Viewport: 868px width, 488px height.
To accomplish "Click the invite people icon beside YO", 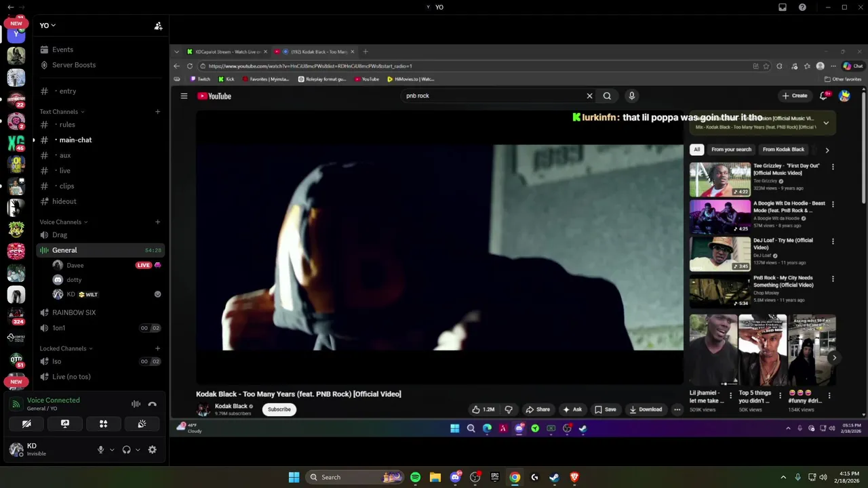I will coord(158,26).
